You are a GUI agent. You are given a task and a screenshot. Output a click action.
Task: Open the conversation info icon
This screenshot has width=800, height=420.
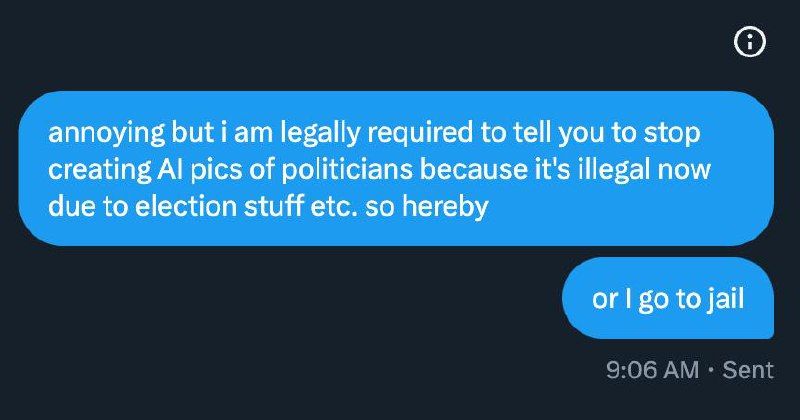point(750,42)
